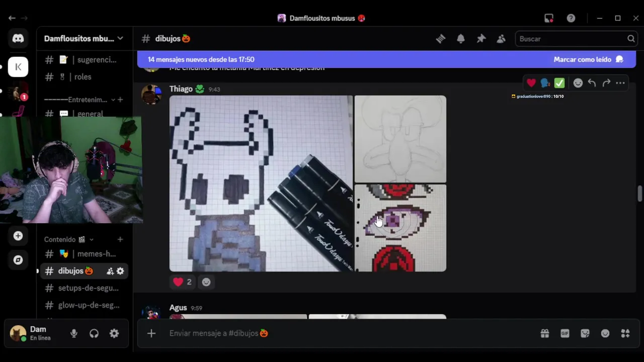Open emoji picker in message bar
Screen dimensions: 644x362
(605, 333)
